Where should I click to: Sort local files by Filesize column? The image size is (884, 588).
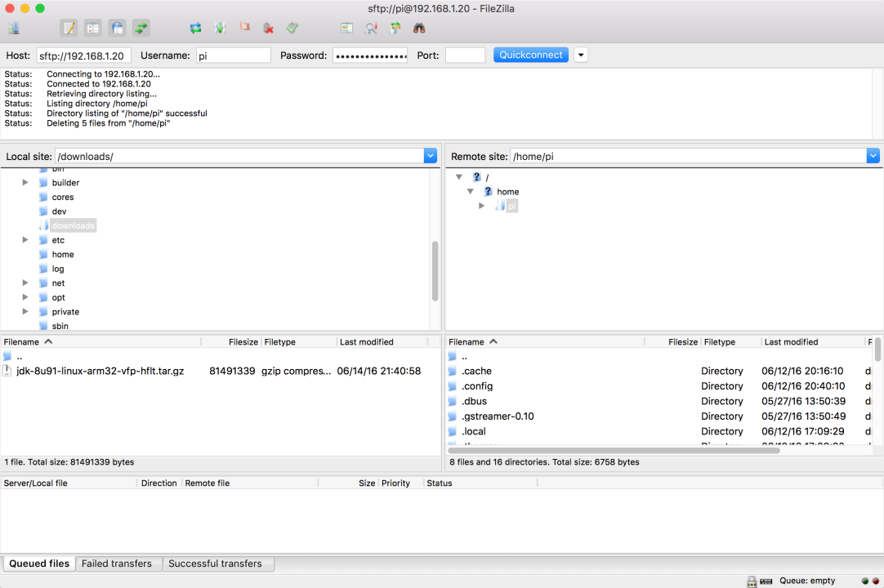tap(231, 342)
